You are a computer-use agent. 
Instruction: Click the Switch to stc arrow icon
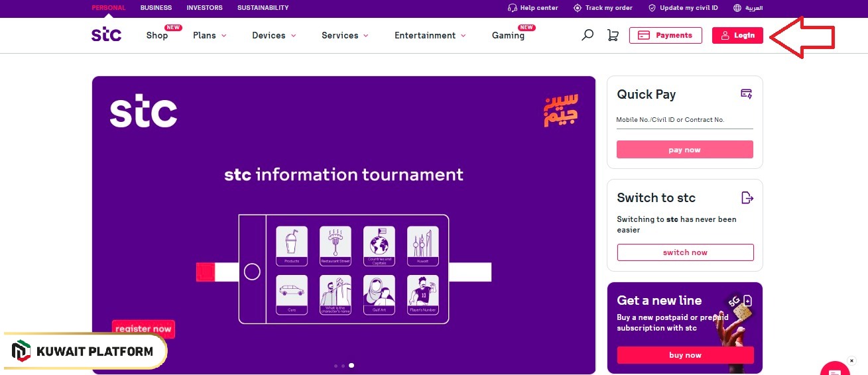(x=747, y=197)
